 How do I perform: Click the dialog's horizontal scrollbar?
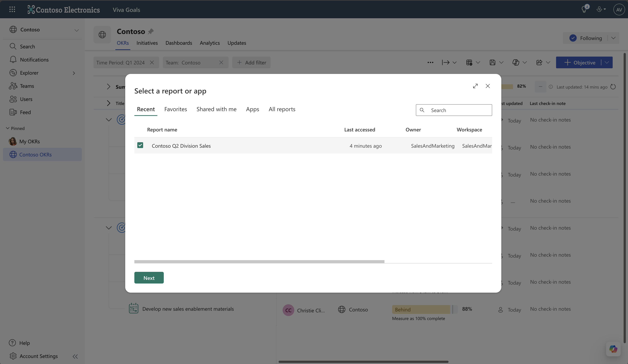coord(259,262)
